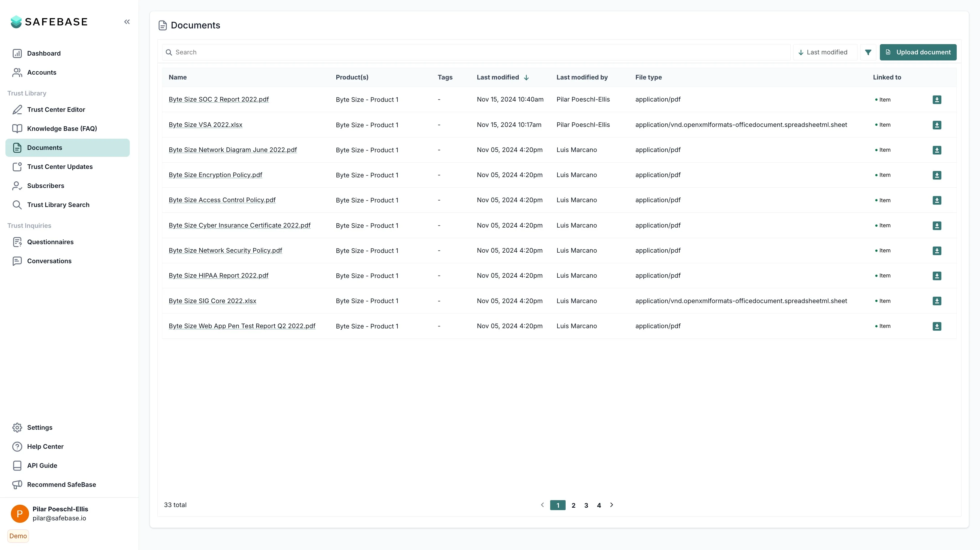980x550 pixels.
Task: Download Byte Size VSA 2022.xlsx file
Action: click(x=937, y=125)
